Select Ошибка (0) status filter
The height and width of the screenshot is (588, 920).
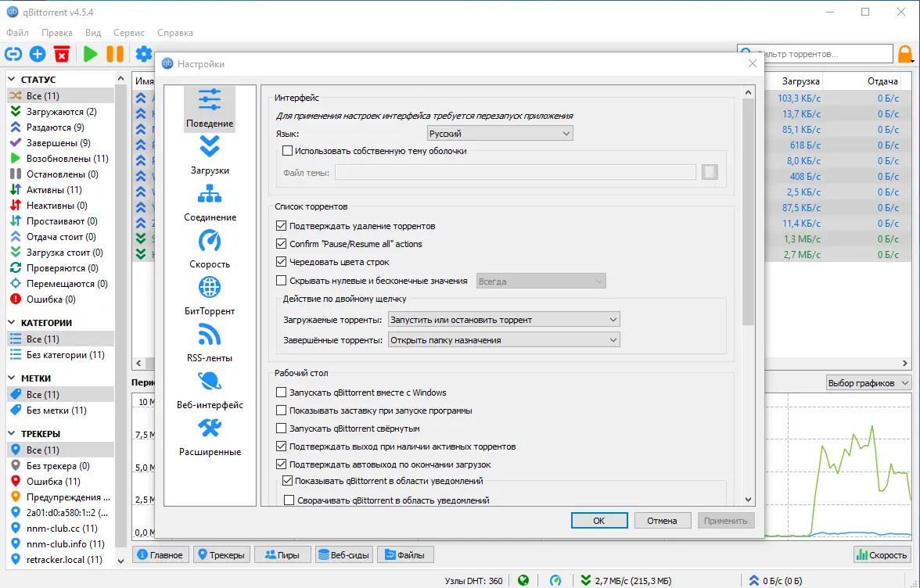point(60,299)
